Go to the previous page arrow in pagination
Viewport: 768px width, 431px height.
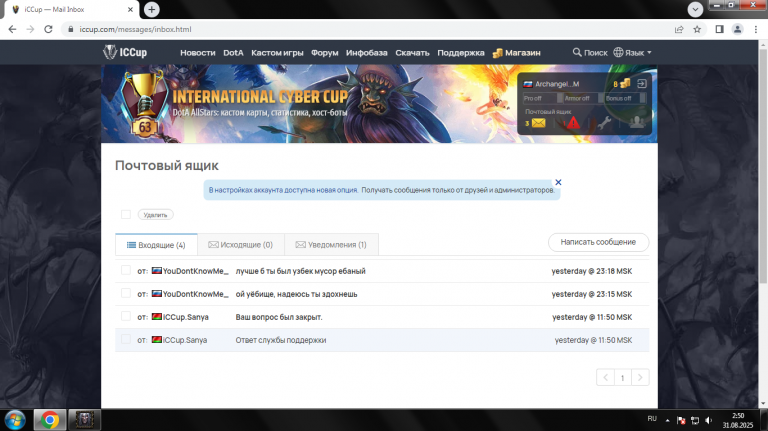605,377
